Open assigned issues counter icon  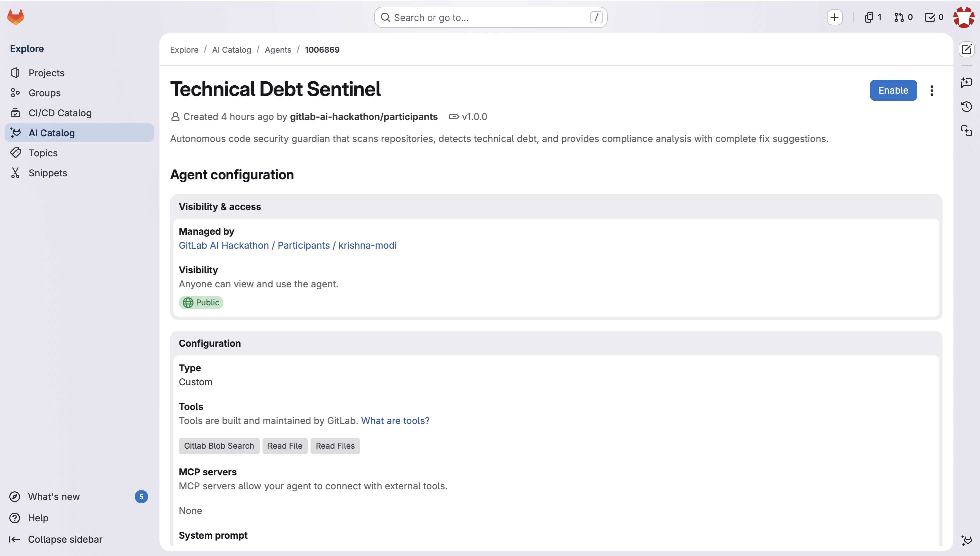[x=873, y=17]
